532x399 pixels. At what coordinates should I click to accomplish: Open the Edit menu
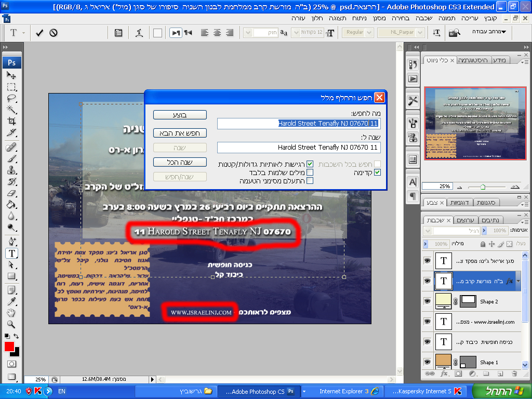click(470, 18)
